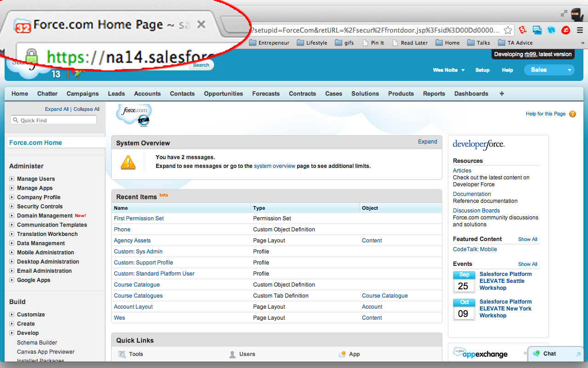This screenshot has width=588, height=368.
Task: Add a tab with the plus icon
Action: 502,93
